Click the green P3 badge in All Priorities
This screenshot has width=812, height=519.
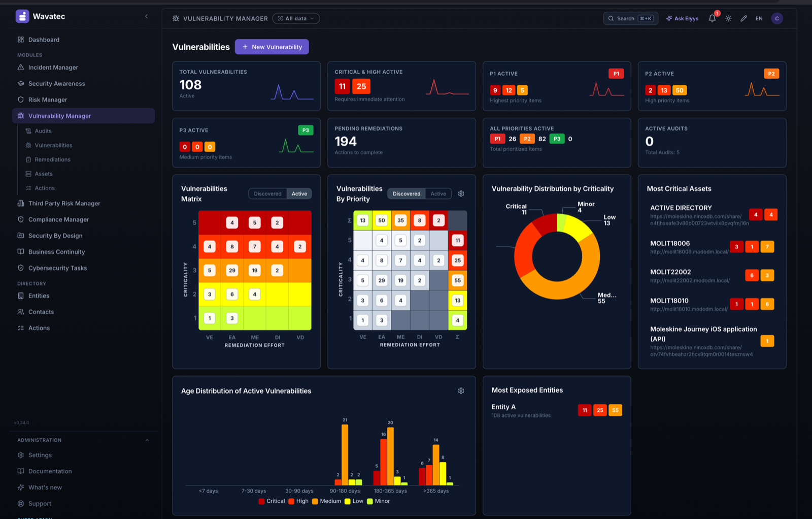(557, 139)
